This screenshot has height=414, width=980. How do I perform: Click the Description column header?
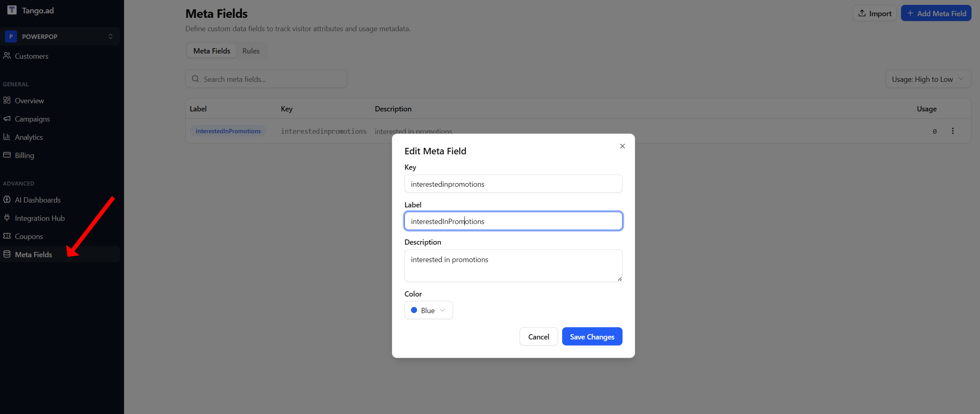point(393,109)
